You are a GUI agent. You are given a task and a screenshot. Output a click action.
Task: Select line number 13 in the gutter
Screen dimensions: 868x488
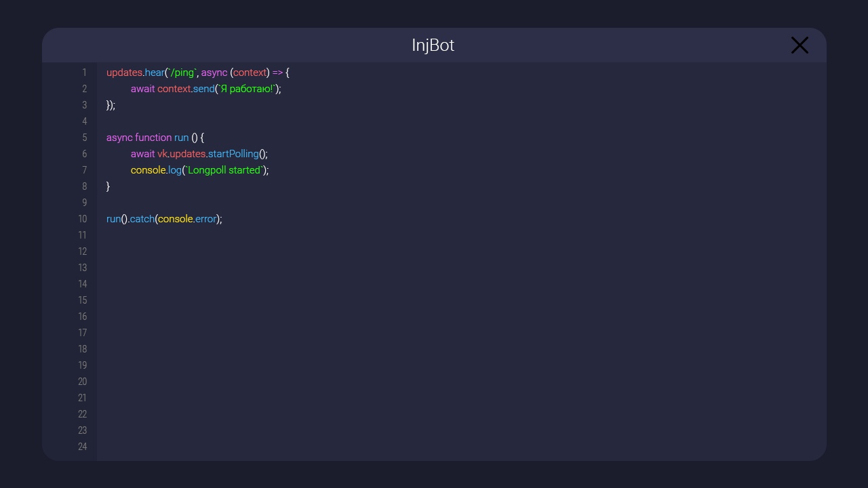click(x=82, y=268)
